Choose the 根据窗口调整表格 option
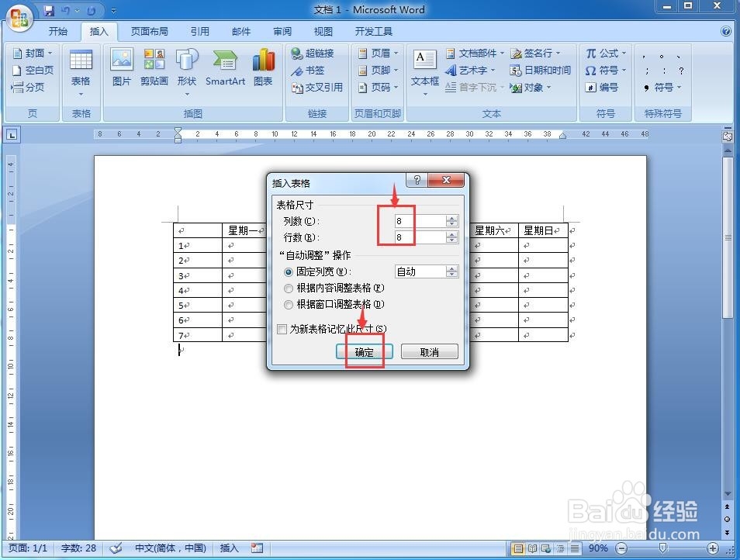Screen dimensions: 740x560 pyautogui.click(x=289, y=304)
